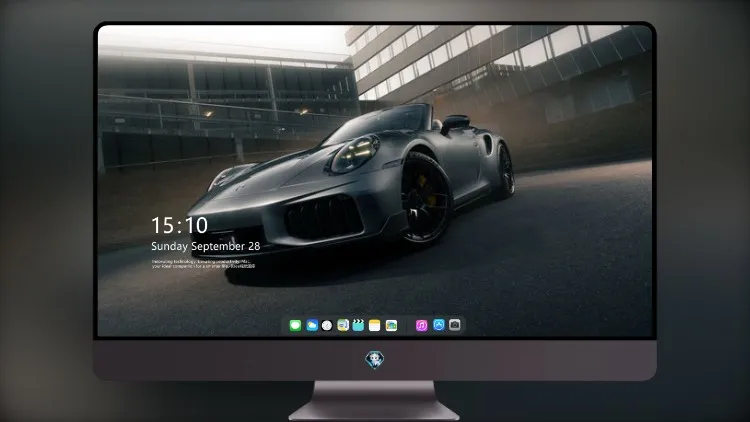Open the teal clapperboard video app
This screenshot has height=422, width=750.
pyautogui.click(x=358, y=325)
